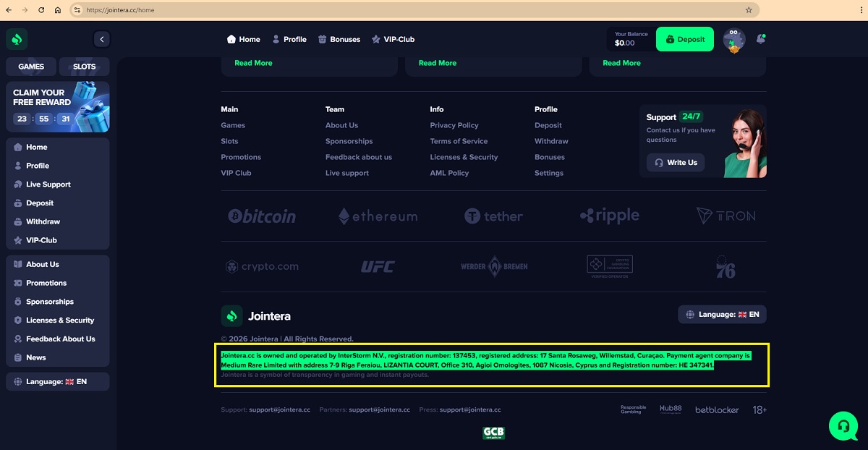
Task: Bookmark page with the star icon
Action: (749, 10)
